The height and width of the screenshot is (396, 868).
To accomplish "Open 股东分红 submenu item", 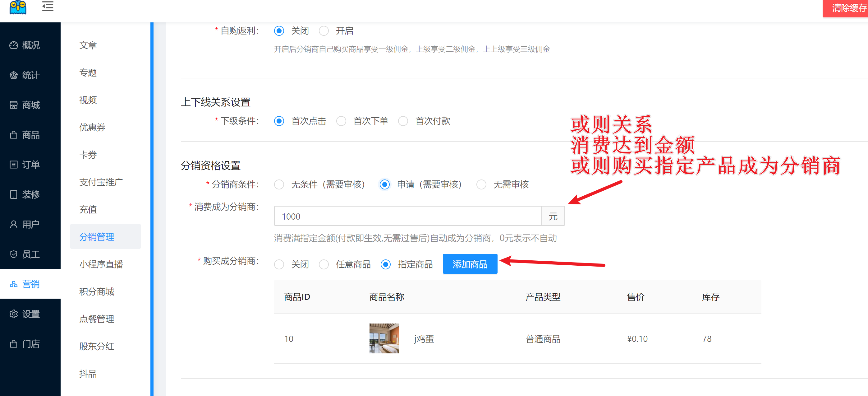I will pos(97,346).
